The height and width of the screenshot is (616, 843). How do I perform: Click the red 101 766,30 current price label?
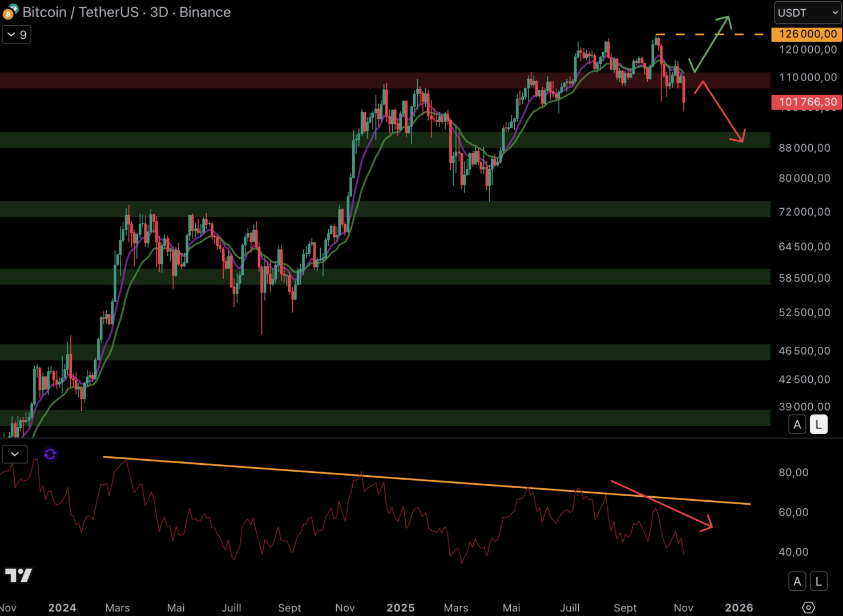pos(806,102)
